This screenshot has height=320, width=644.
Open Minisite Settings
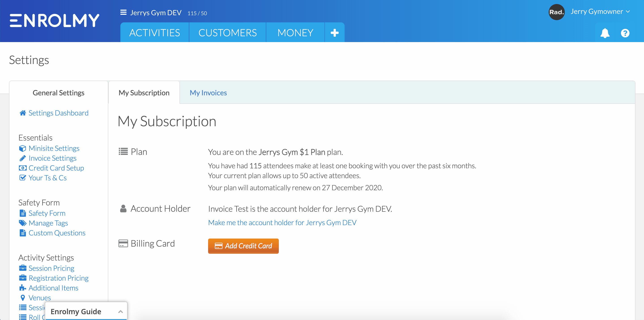click(x=54, y=148)
